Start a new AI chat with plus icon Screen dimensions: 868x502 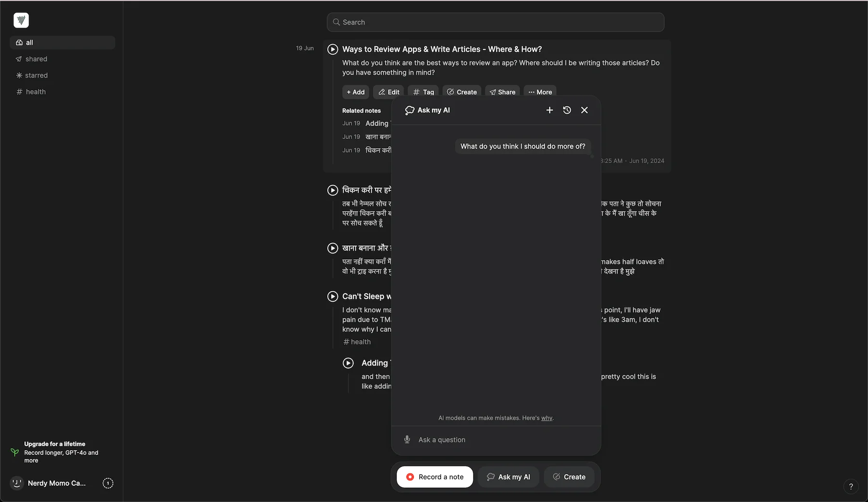[549, 110]
